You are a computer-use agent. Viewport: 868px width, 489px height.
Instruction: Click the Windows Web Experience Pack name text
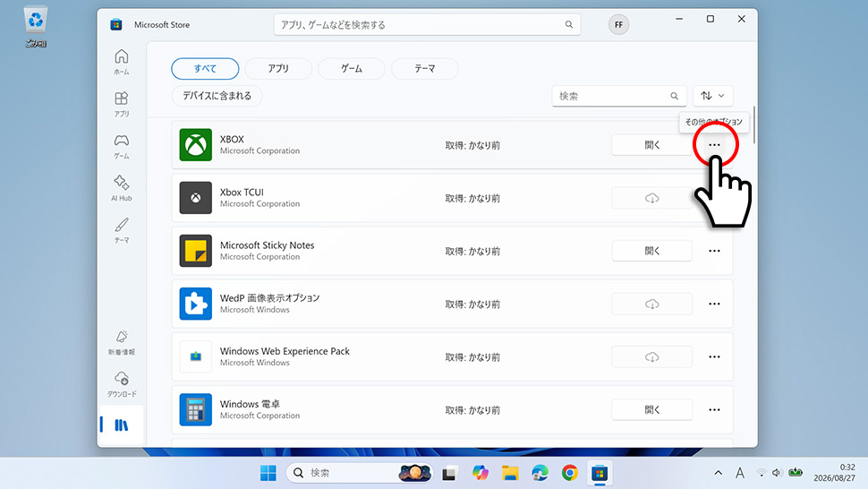(285, 351)
